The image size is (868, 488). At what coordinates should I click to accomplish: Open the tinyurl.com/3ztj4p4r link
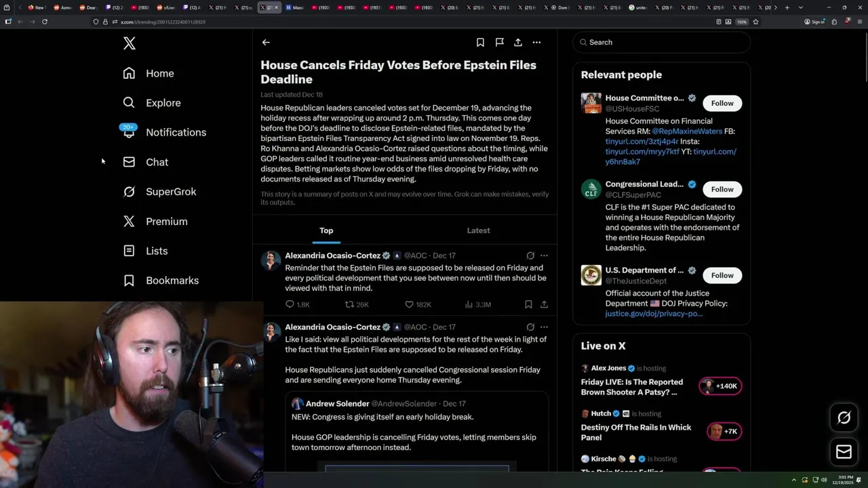[642, 142]
